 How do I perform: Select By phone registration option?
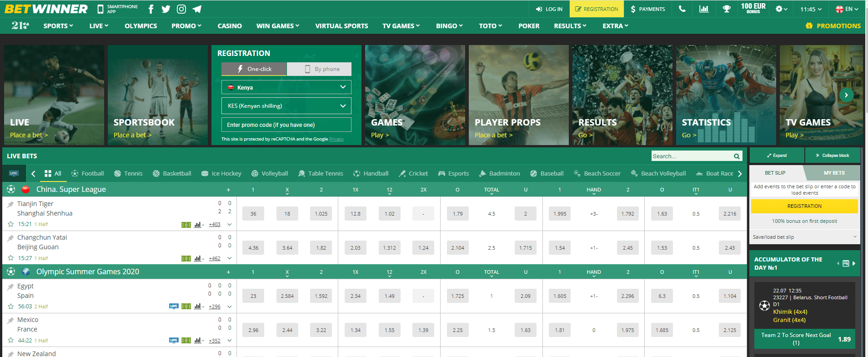coord(320,69)
